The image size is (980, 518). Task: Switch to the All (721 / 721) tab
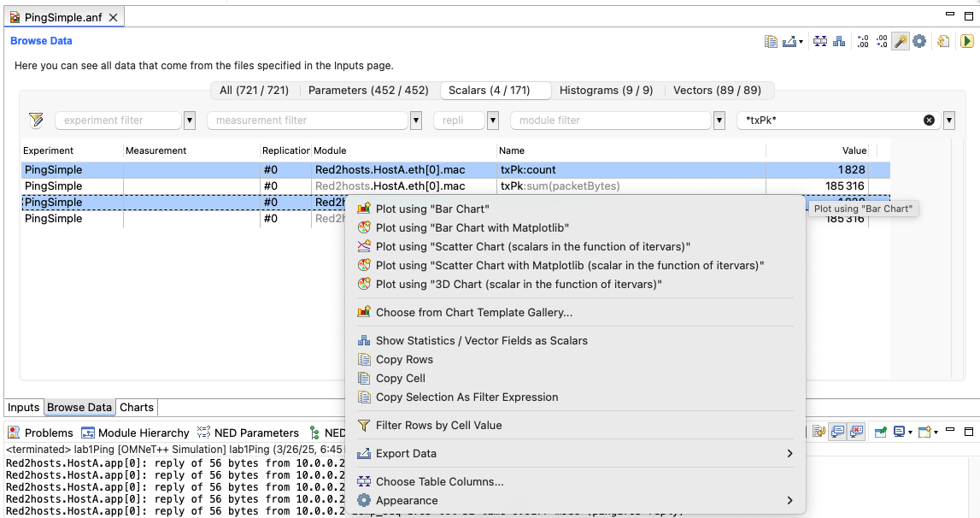click(x=255, y=90)
